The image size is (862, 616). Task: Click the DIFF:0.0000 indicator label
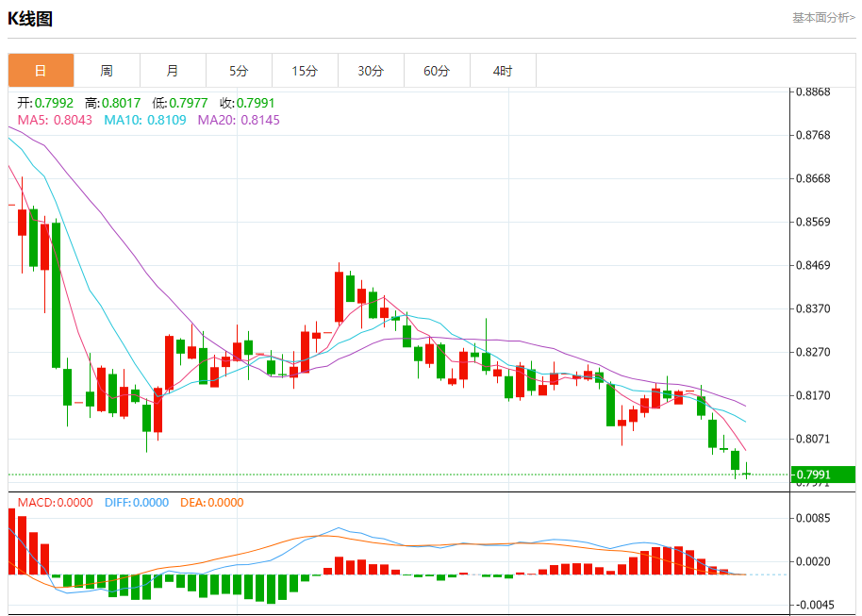pyautogui.click(x=137, y=502)
